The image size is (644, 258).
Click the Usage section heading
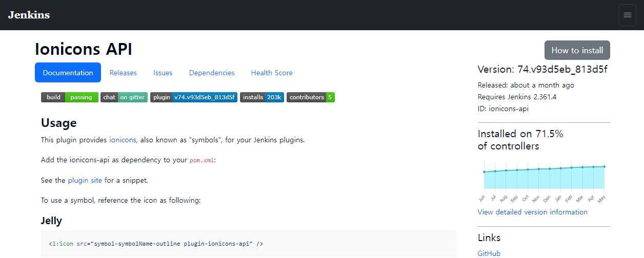coord(58,123)
